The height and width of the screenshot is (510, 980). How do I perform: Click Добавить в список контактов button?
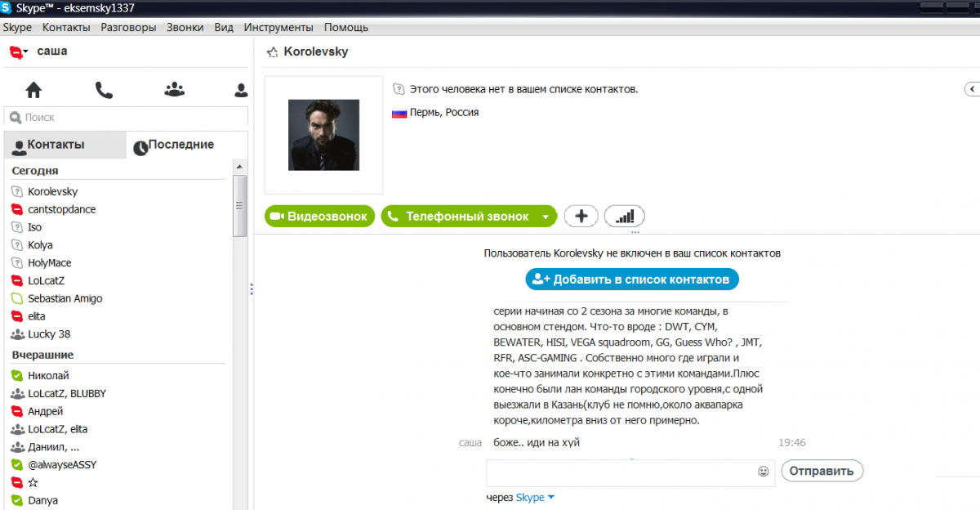tap(631, 280)
